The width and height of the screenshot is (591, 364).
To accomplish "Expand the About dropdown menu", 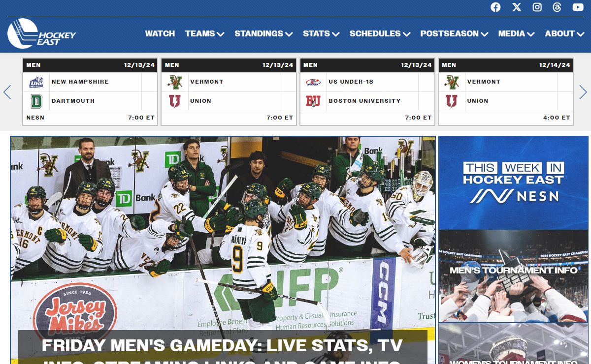I will coord(564,33).
